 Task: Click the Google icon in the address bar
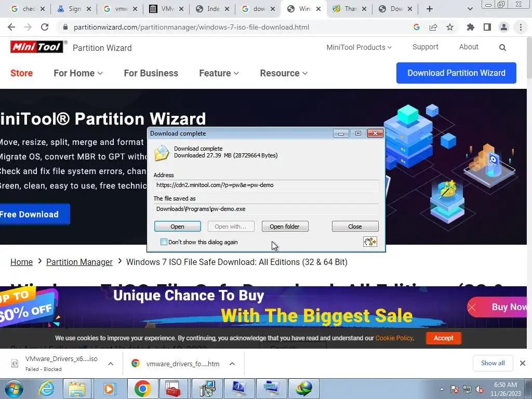click(x=417, y=27)
